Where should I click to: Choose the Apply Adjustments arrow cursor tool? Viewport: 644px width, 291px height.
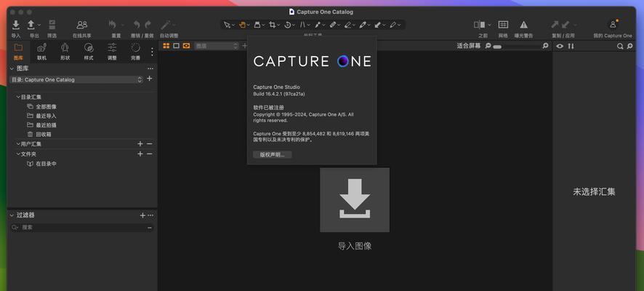point(377,25)
